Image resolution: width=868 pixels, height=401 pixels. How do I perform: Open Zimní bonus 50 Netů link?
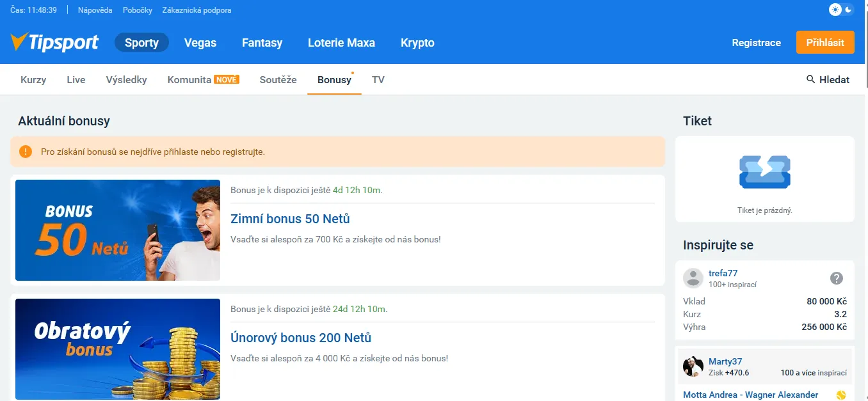pos(290,219)
